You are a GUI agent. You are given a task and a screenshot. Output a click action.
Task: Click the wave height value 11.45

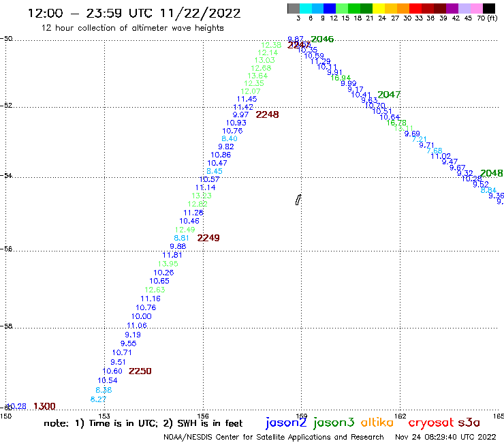tap(247, 99)
